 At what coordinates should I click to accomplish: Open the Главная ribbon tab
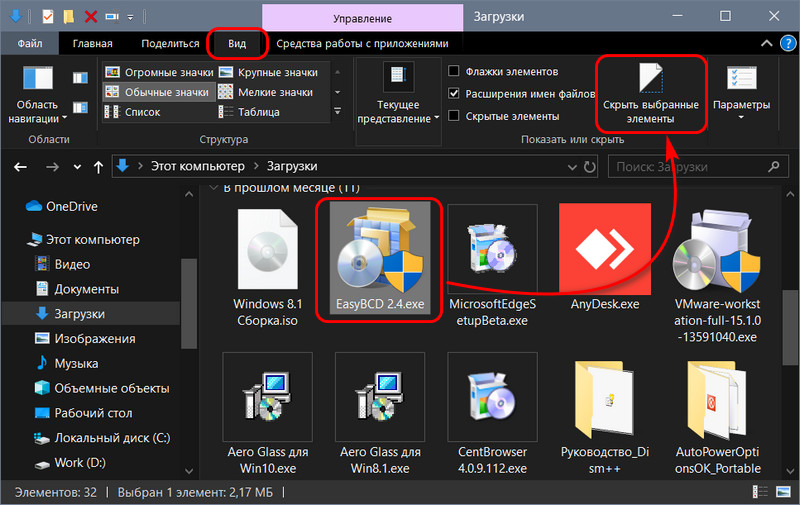click(92, 44)
